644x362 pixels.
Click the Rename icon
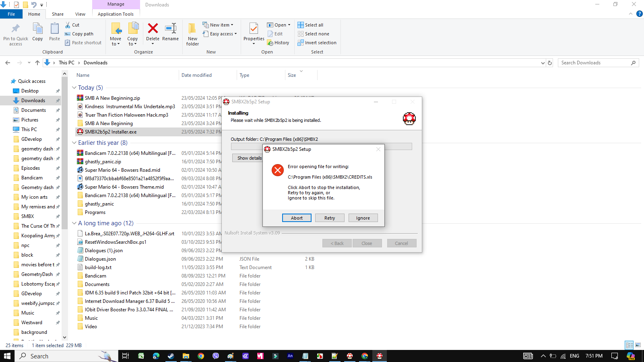(x=171, y=29)
